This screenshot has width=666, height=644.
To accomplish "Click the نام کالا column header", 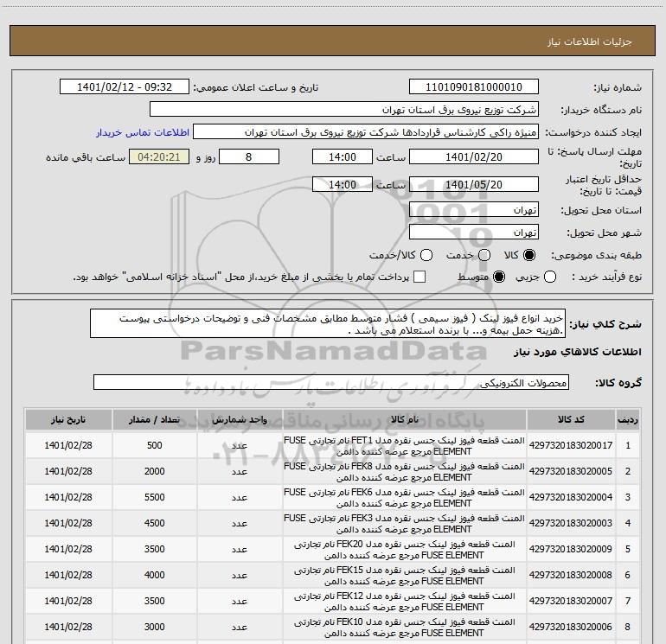I will [405, 419].
